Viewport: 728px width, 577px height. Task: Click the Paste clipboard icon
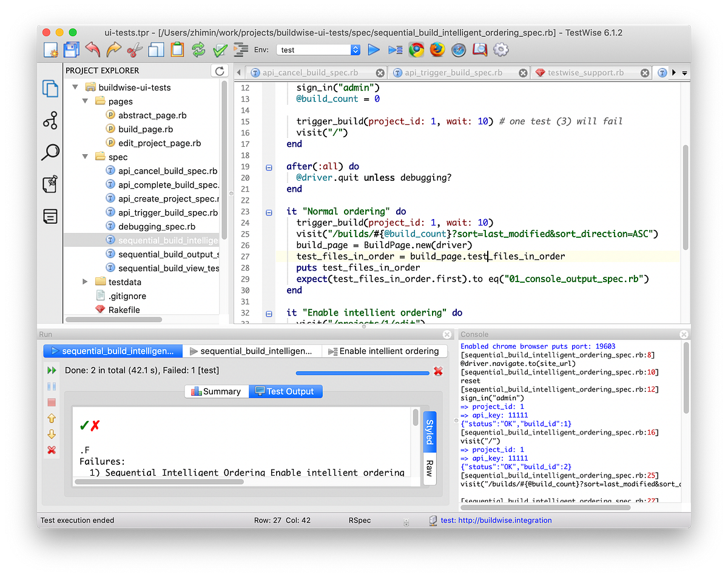(x=177, y=50)
